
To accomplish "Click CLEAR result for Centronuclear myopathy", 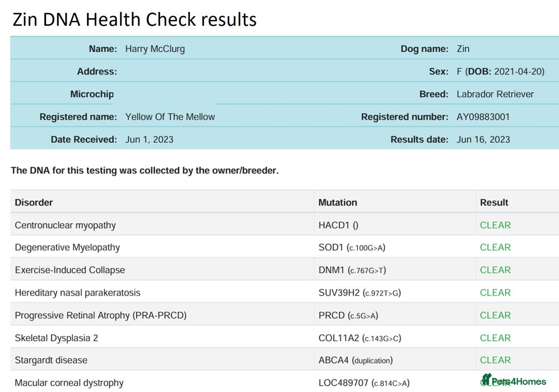I will pyautogui.click(x=495, y=225).
